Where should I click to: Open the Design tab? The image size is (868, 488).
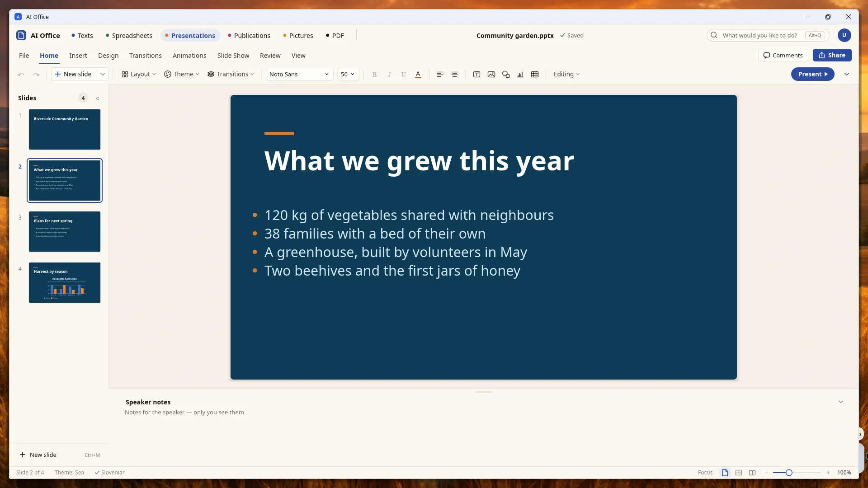108,56
